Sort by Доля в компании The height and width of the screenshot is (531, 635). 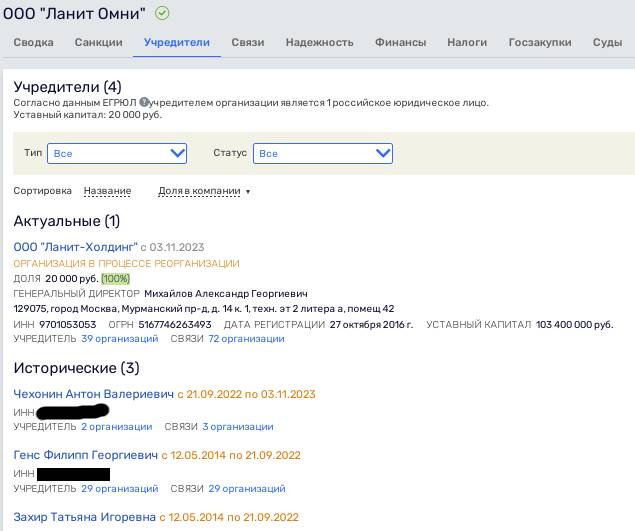[199, 191]
